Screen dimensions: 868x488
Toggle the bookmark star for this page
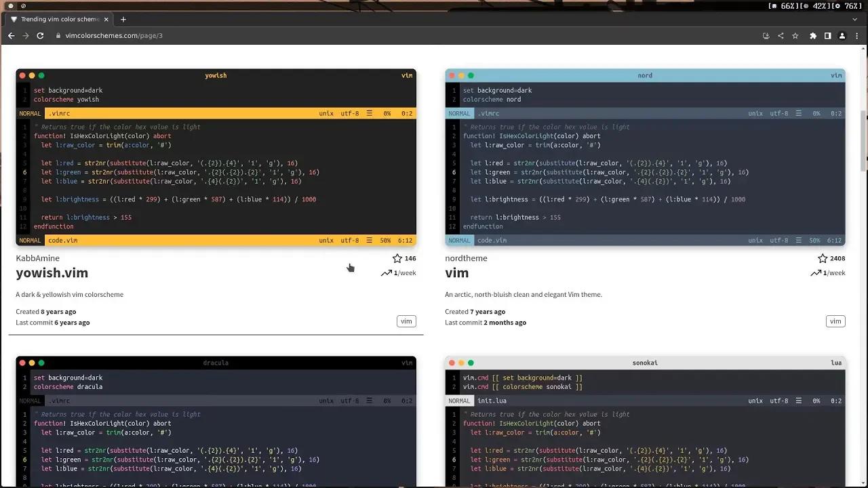pyautogui.click(x=795, y=36)
